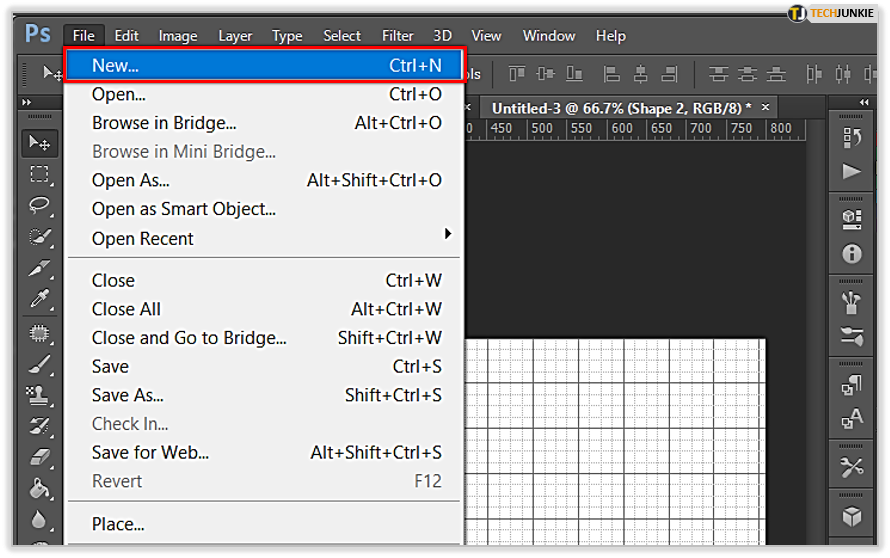Open the Image menu
The image size is (890, 558).
(x=178, y=36)
